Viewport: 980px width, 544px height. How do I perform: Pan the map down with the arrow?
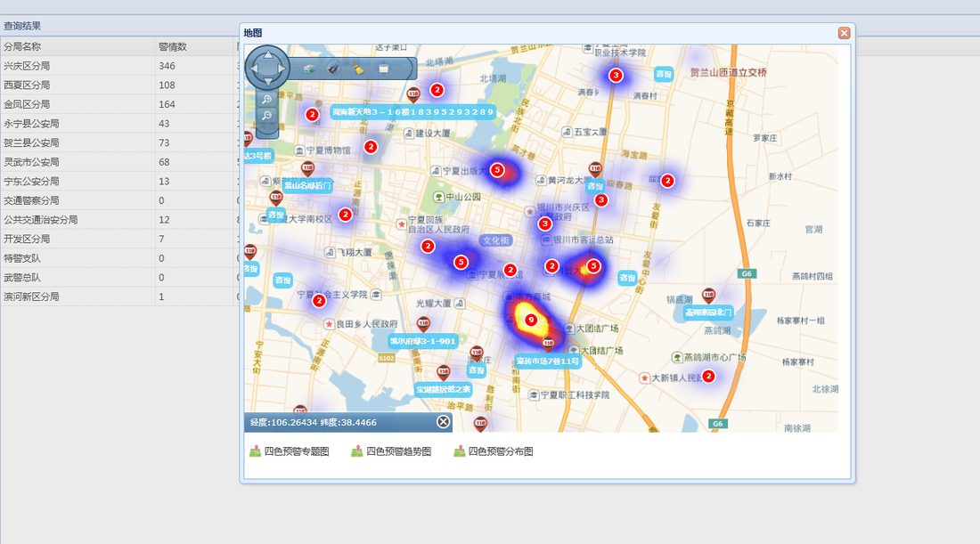(267, 81)
